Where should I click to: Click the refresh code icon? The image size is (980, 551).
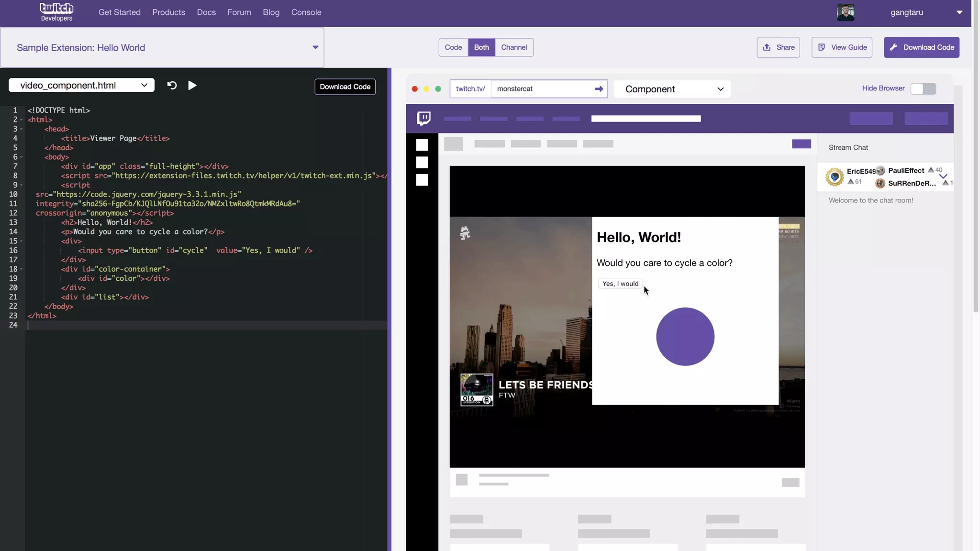coord(172,85)
